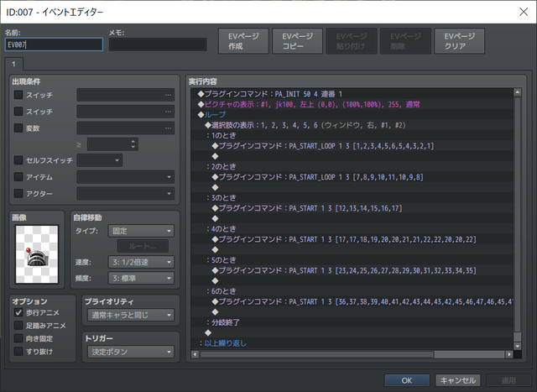Viewport: 537px width, 392px height.
Task: Enable the 向き固定 option
Action: [x=18, y=338]
